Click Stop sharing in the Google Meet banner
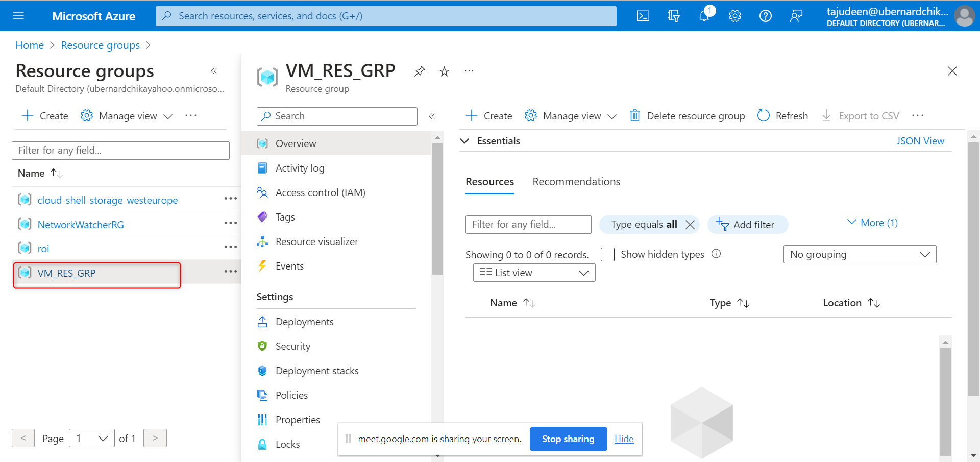 click(x=568, y=439)
